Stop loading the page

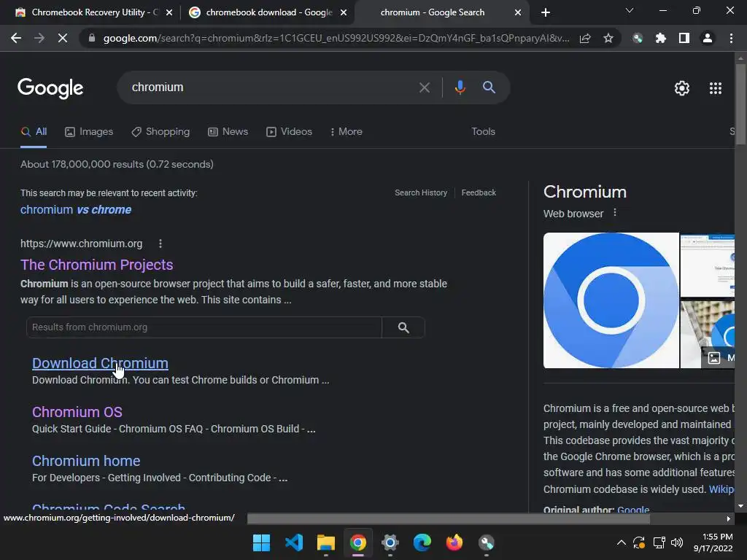[63, 38]
